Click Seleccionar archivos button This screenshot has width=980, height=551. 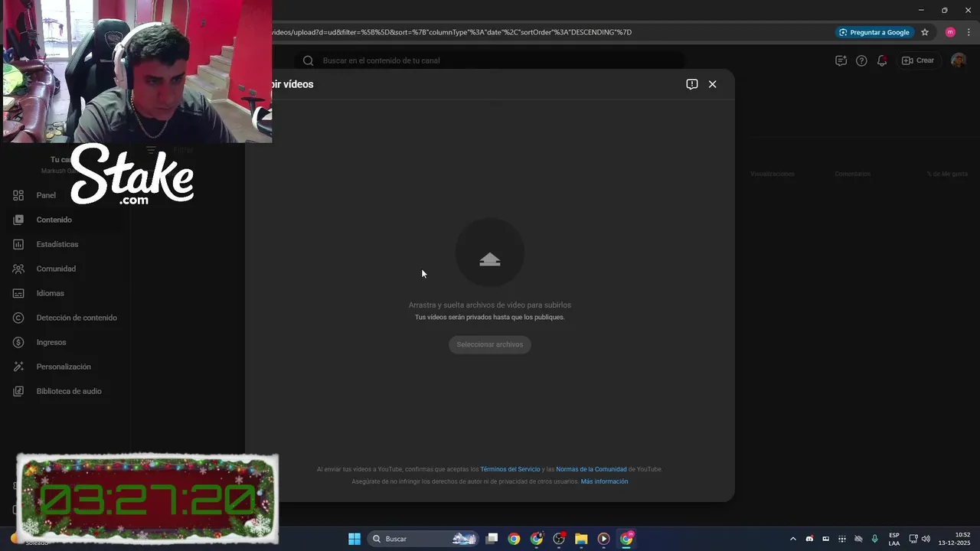pyautogui.click(x=490, y=344)
